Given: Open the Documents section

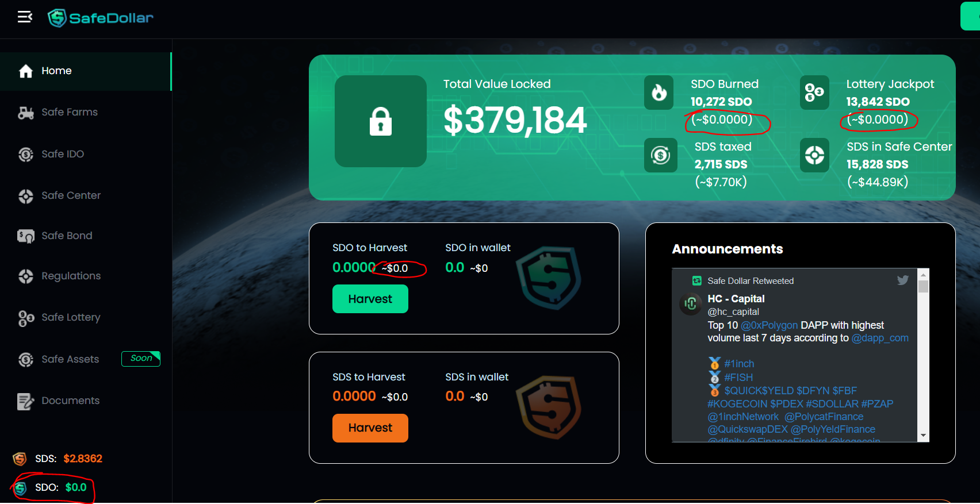Looking at the screenshot, I should [70, 401].
